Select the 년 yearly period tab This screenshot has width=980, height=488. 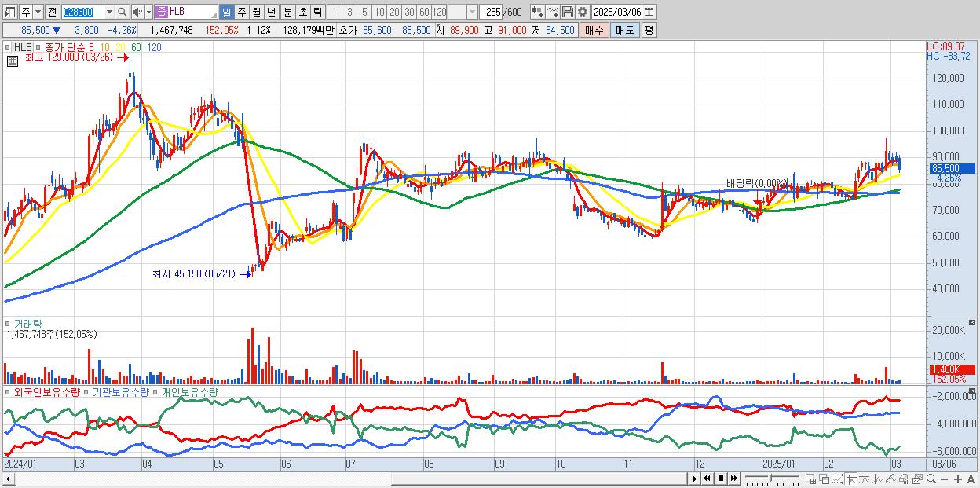click(x=271, y=12)
